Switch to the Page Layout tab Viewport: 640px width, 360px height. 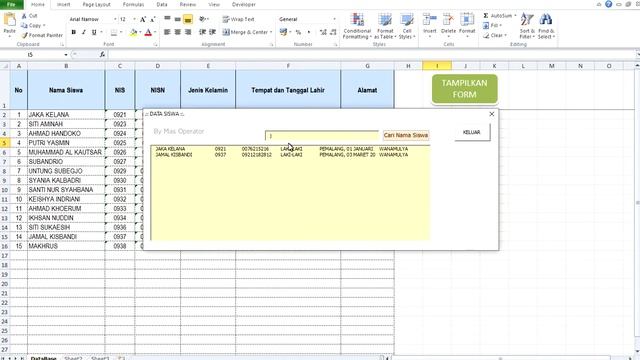point(96,4)
